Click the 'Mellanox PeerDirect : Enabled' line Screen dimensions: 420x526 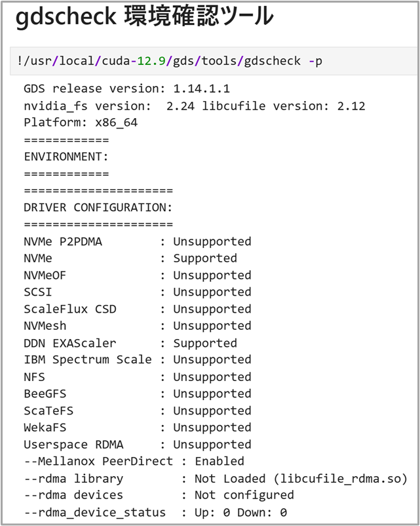click(134, 461)
